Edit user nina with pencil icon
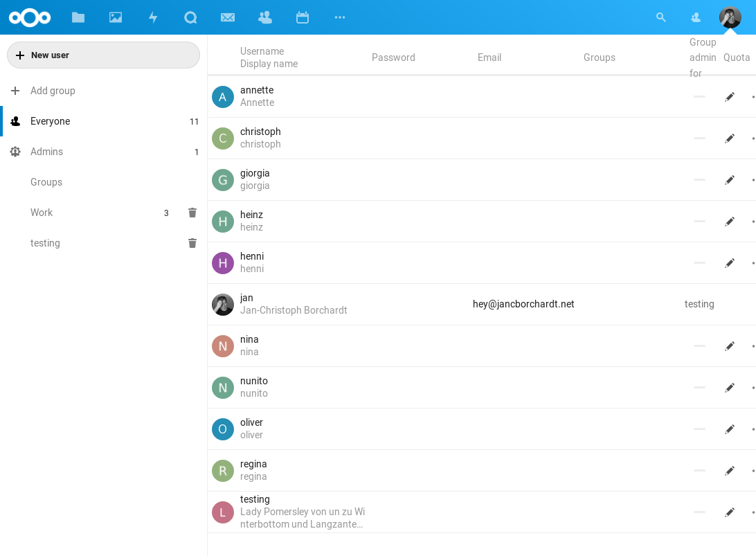Viewport: 756px width, 556px height. [730, 346]
